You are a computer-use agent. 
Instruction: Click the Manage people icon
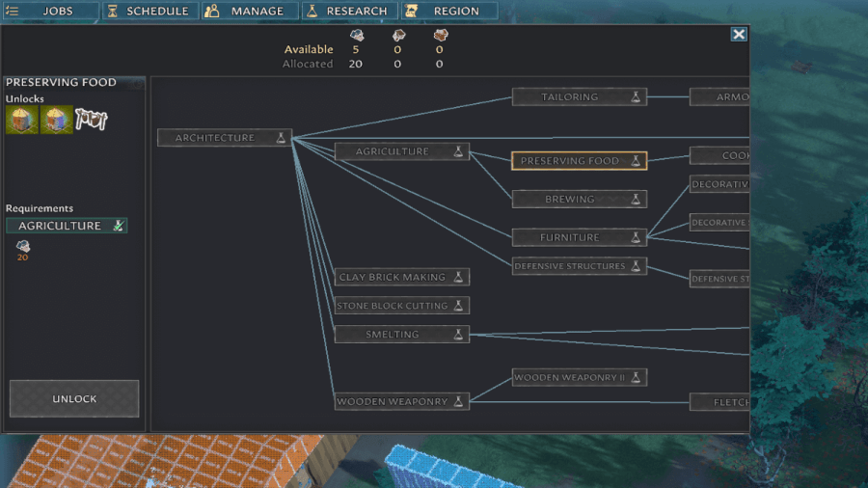pyautogui.click(x=212, y=12)
